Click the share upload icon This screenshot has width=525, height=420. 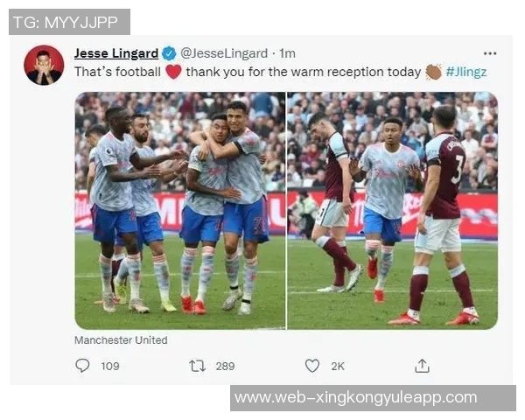point(423,366)
